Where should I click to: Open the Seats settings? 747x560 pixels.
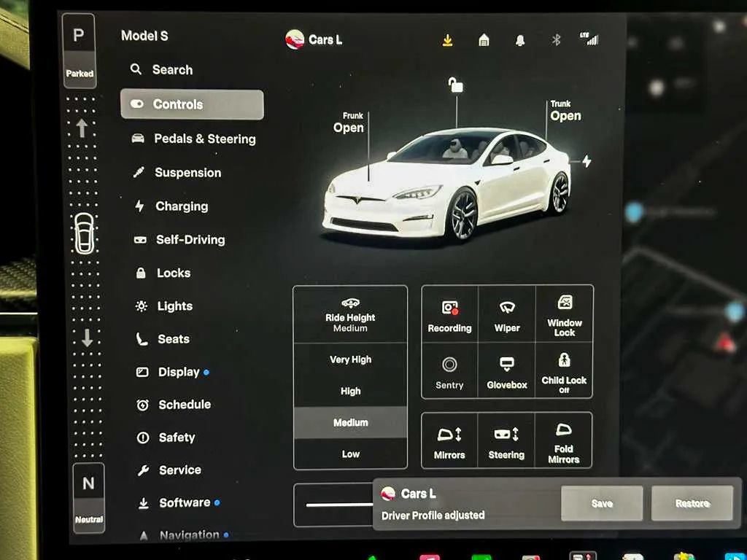click(x=163, y=339)
